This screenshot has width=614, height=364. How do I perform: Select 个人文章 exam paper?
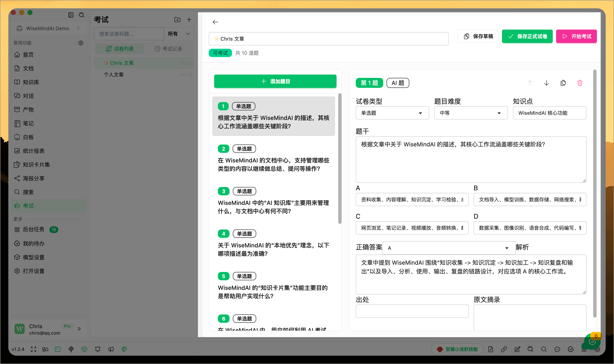click(x=144, y=75)
